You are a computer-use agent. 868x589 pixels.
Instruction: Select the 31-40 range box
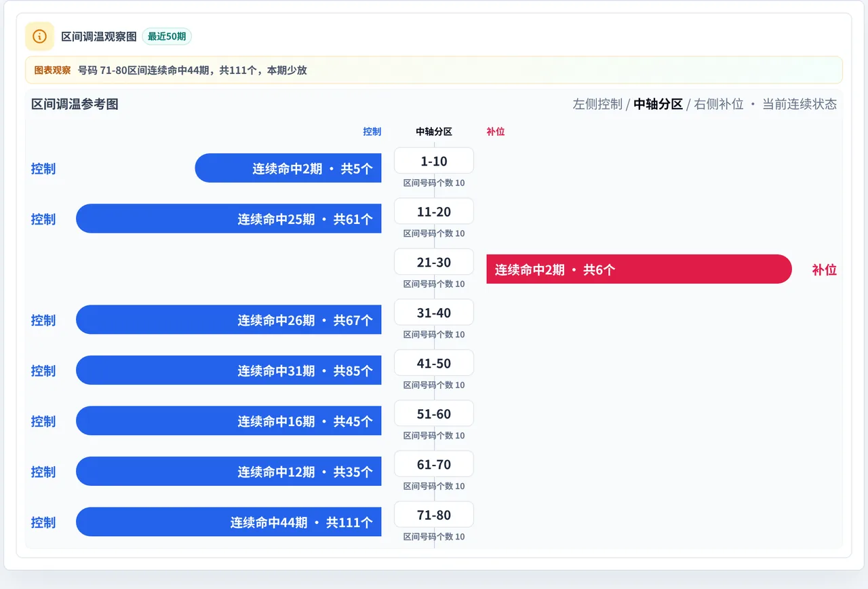pos(434,313)
